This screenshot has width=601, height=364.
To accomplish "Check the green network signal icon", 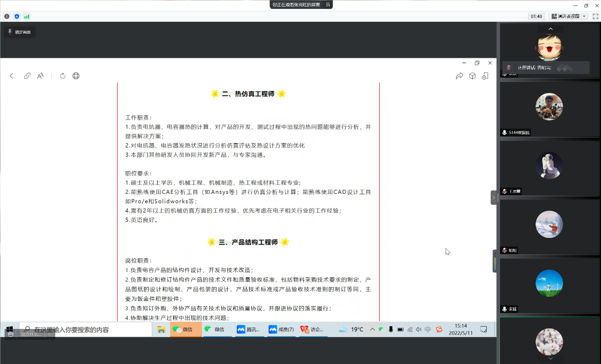I will coord(27,16).
